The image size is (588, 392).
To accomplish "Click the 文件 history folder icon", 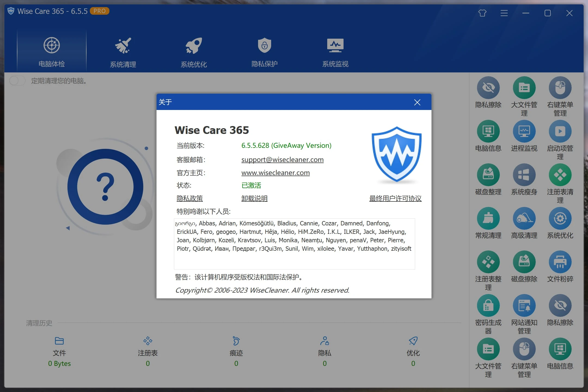I will [59, 341].
